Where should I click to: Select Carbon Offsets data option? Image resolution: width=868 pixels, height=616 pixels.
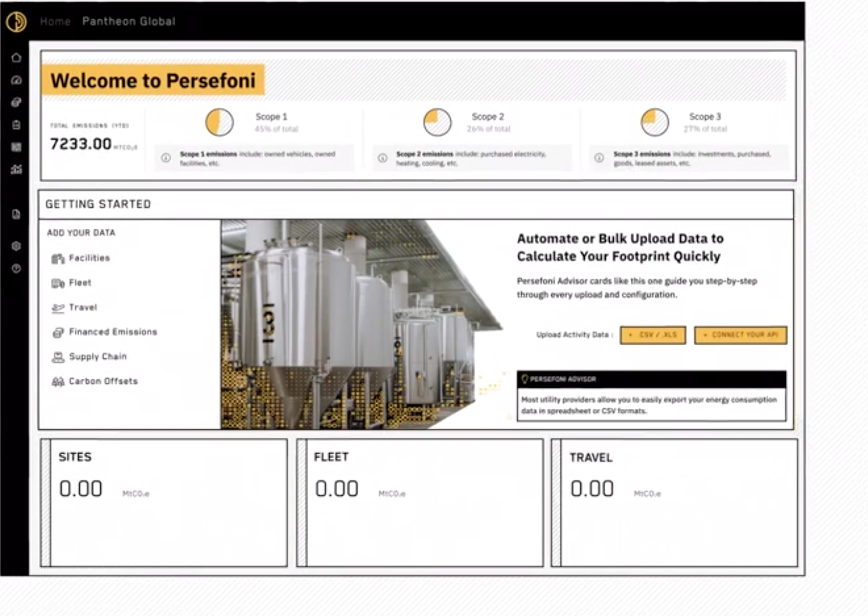103,381
